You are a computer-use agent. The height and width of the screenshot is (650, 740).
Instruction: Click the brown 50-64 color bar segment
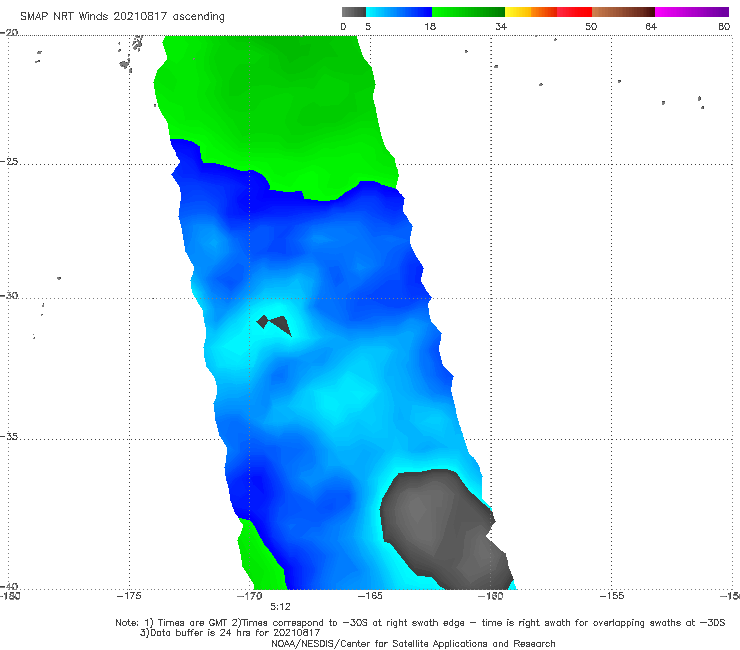(x=623, y=12)
